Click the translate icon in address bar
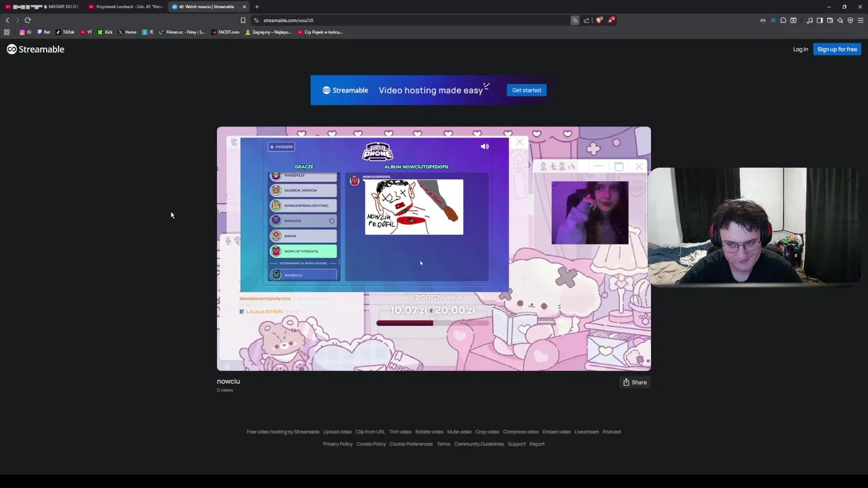The image size is (868, 488). click(575, 20)
